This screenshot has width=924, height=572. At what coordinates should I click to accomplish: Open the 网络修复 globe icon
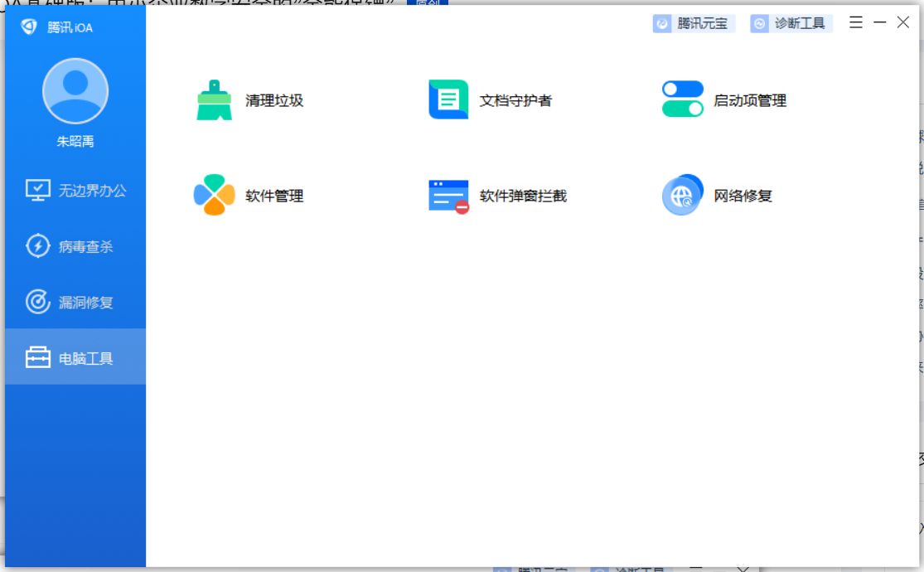point(682,195)
